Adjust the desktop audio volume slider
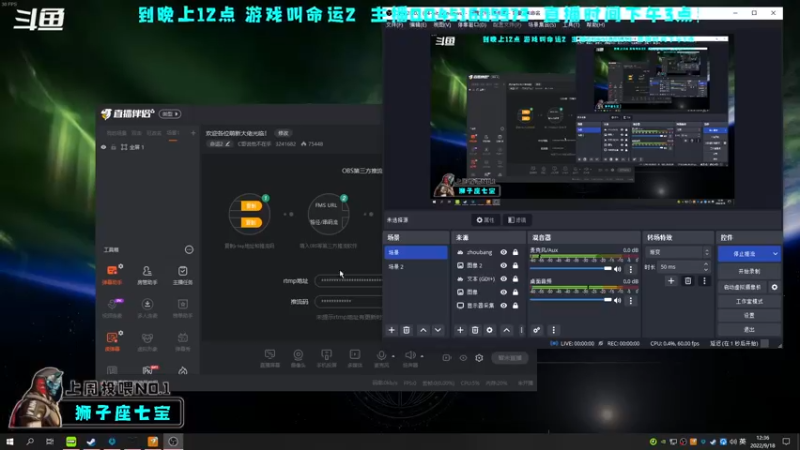The height and width of the screenshot is (450, 800). pyautogui.click(x=570, y=300)
